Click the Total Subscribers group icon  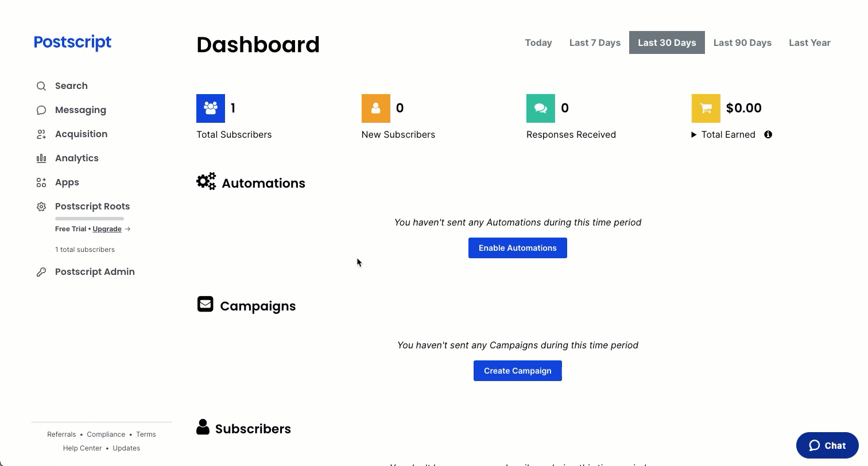click(210, 108)
